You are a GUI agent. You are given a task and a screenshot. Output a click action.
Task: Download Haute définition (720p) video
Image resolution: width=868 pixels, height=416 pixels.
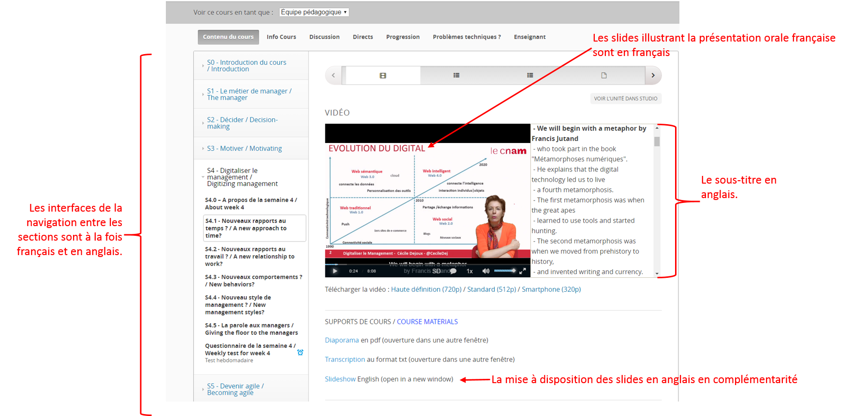coord(426,289)
